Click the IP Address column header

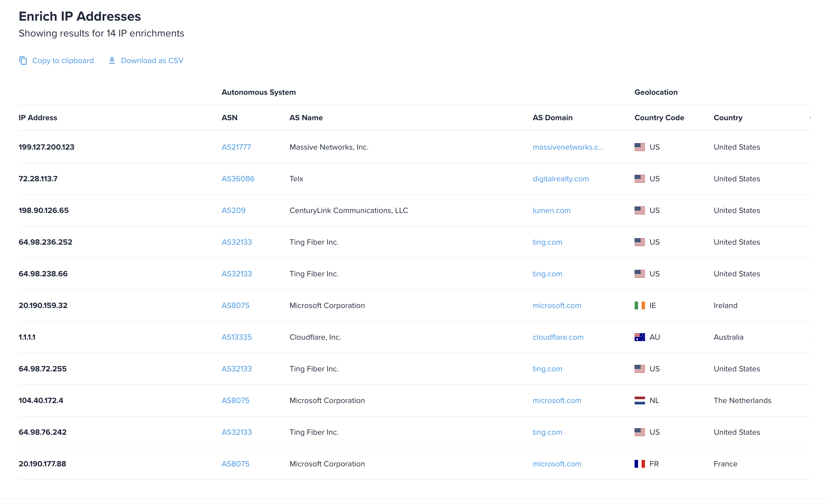pyautogui.click(x=38, y=118)
